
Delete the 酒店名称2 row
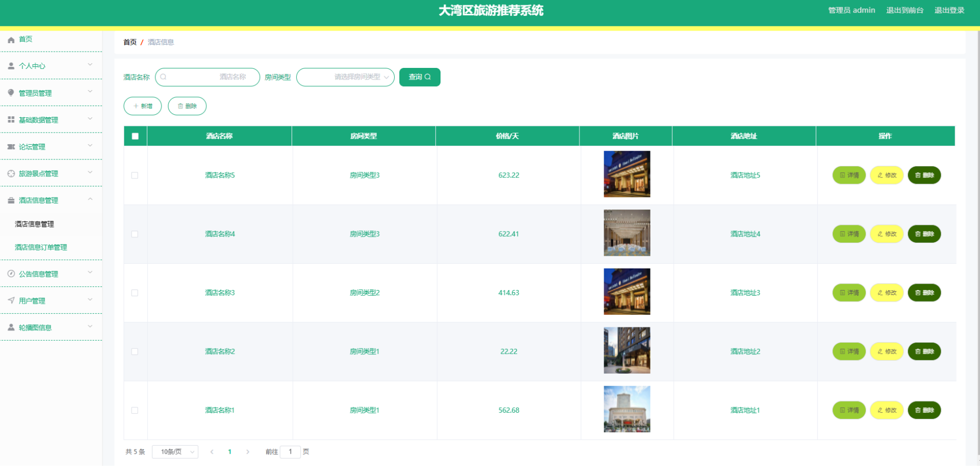click(924, 352)
